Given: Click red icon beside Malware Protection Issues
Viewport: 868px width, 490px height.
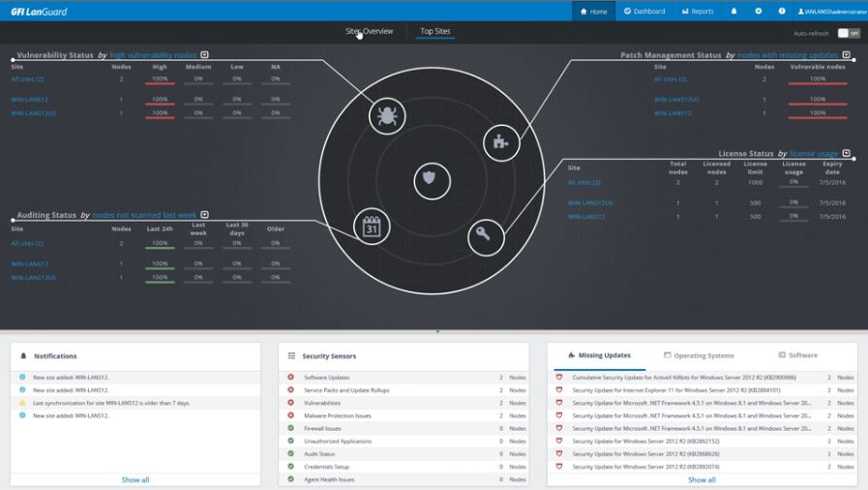Looking at the screenshot, I should click(x=290, y=415).
